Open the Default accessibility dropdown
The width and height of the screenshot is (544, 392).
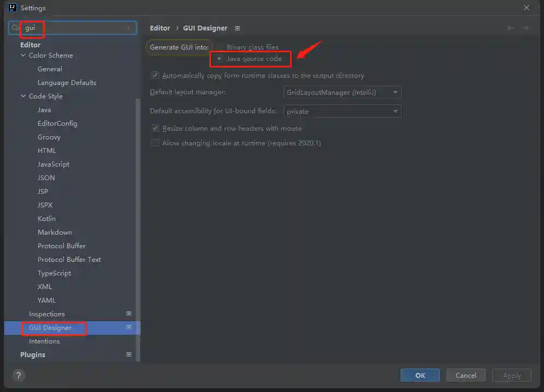(x=342, y=112)
